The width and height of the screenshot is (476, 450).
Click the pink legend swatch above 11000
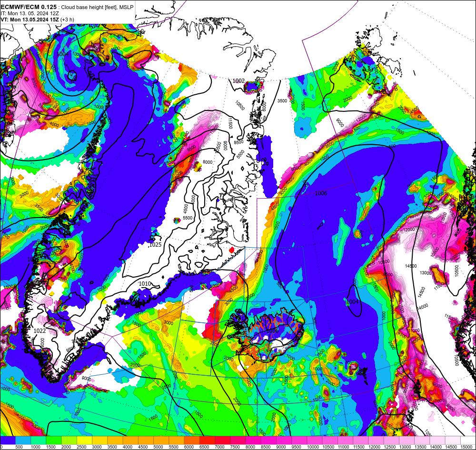click(x=346, y=440)
